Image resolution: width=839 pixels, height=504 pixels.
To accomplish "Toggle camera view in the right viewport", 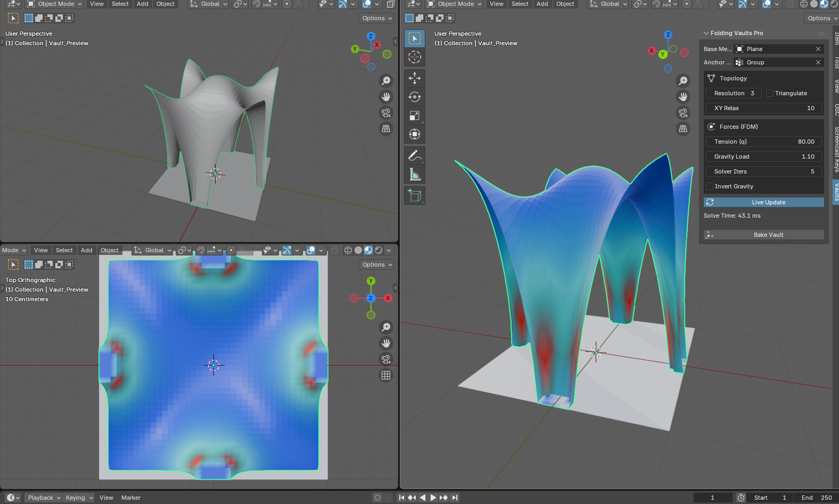I will 683,113.
